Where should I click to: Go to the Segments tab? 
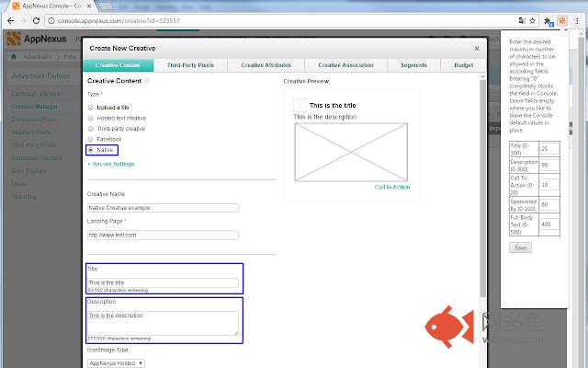[x=413, y=65]
